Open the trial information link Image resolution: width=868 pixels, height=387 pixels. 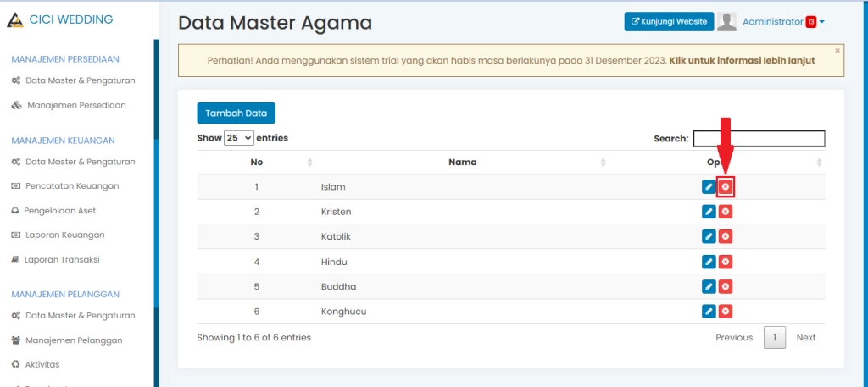(x=742, y=61)
